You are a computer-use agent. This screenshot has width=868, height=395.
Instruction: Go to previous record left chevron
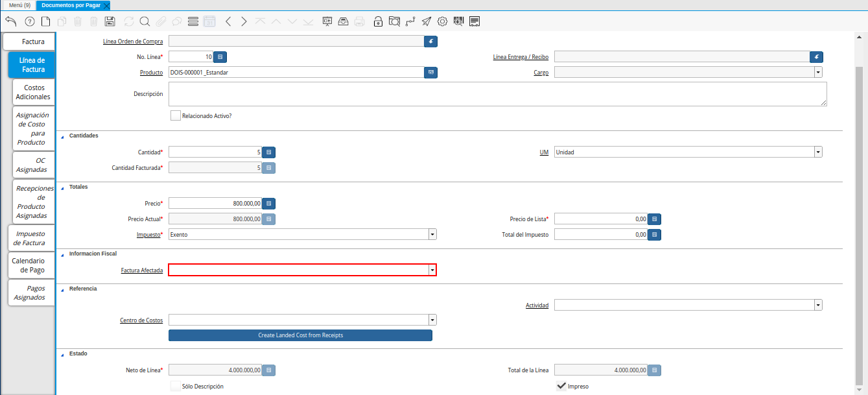pyautogui.click(x=228, y=21)
